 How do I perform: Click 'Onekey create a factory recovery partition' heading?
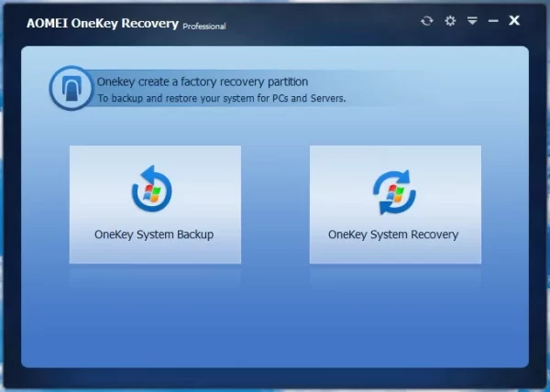point(203,82)
